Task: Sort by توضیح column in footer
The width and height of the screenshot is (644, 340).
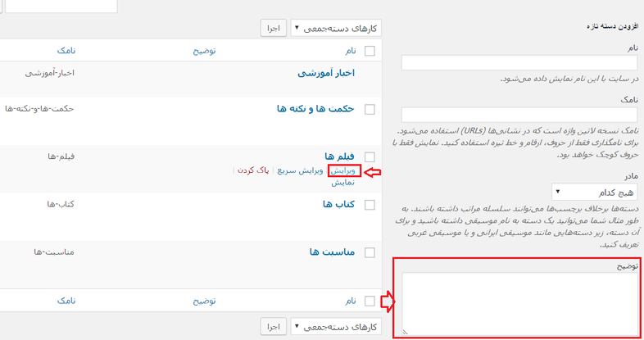Action: (x=205, y=301)
